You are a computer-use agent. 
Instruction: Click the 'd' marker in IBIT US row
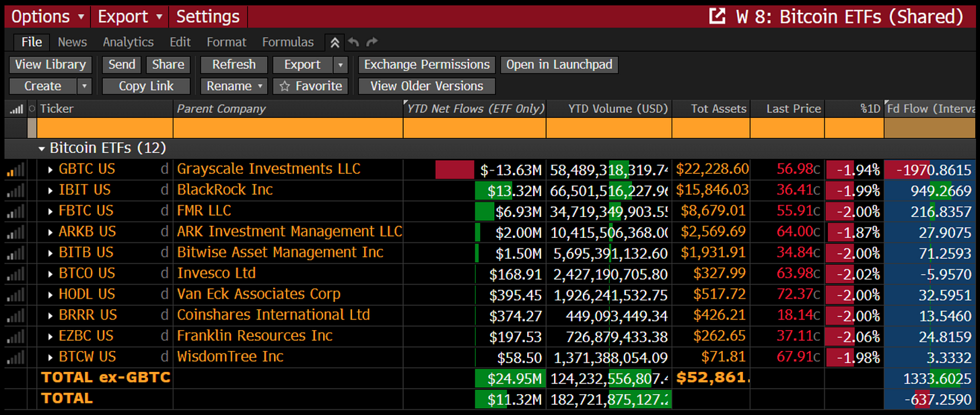tap(164, 190)
